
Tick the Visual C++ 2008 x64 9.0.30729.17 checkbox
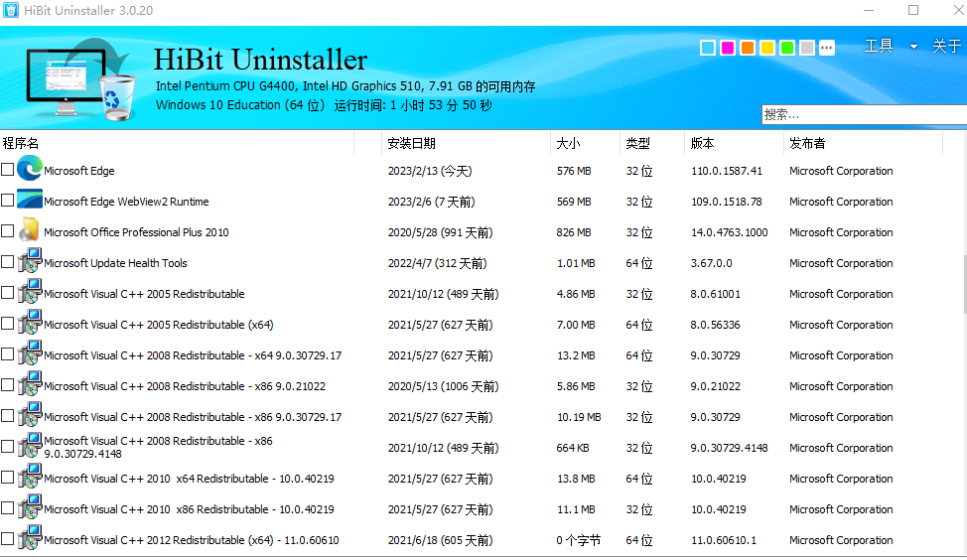(7, 354)
